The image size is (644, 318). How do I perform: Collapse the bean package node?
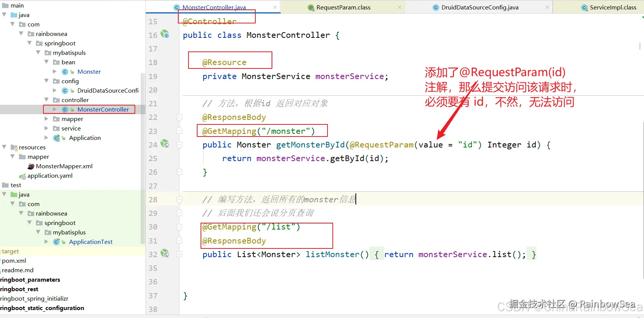[46, 62]
